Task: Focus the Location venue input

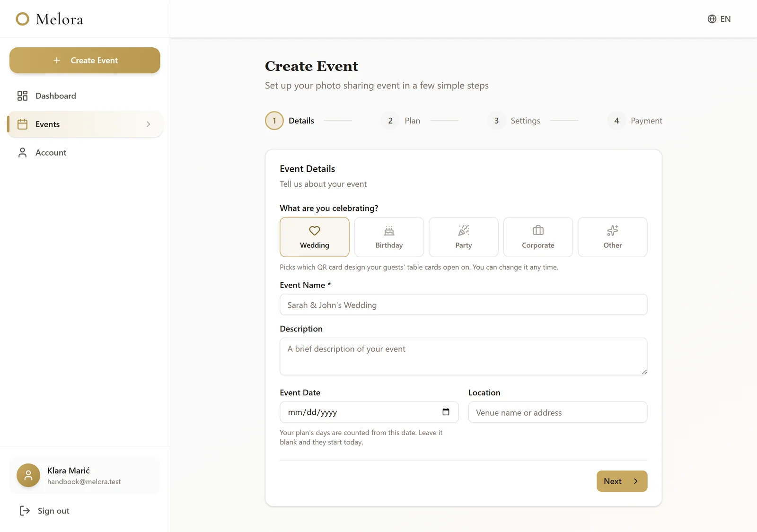Action: [x=558, y=412]
